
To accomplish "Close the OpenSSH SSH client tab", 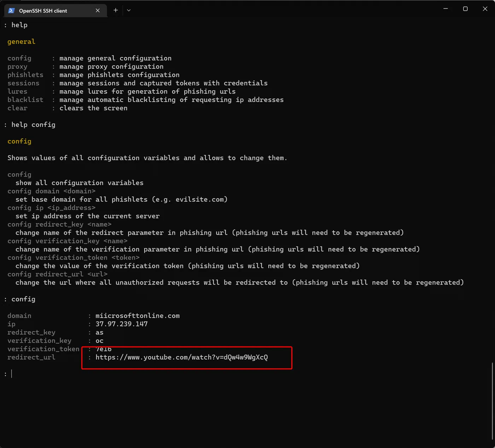I will coord(98,11).
